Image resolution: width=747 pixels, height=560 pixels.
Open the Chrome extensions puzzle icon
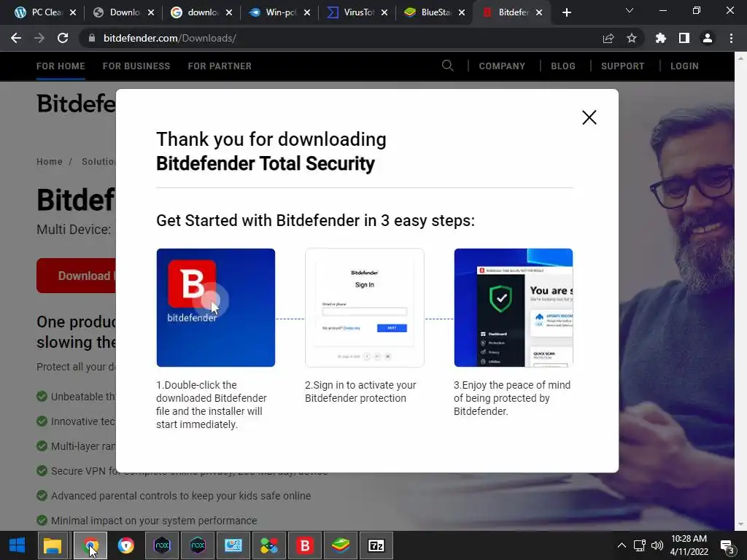pyautogui.click(x=661, y=38)
